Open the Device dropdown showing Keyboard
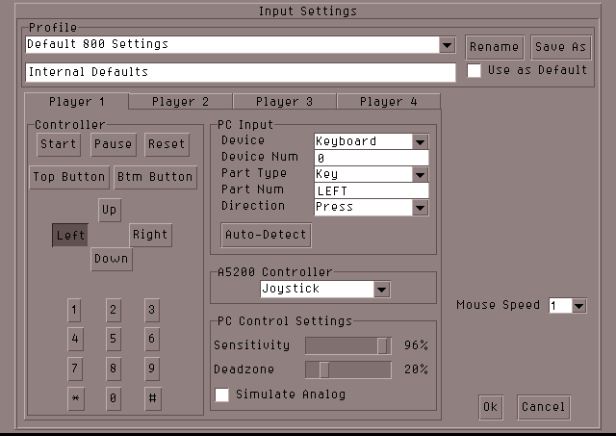Screen dimensions: 616x436 point(372,141)
